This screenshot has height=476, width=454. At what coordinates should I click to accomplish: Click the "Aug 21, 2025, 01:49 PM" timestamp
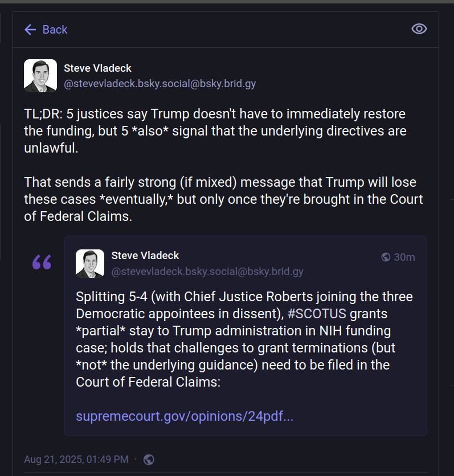[x=76, y=459]
